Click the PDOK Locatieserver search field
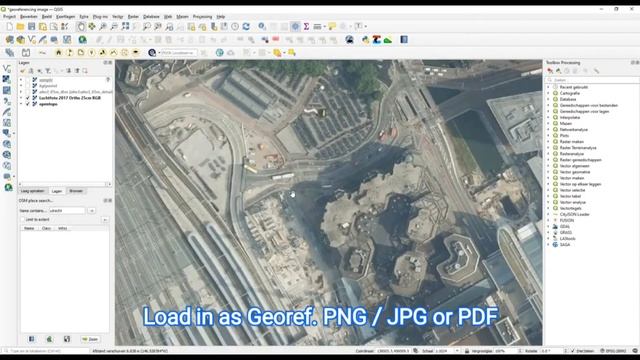This screenshot has height=360, width=640. coord(178,53)
